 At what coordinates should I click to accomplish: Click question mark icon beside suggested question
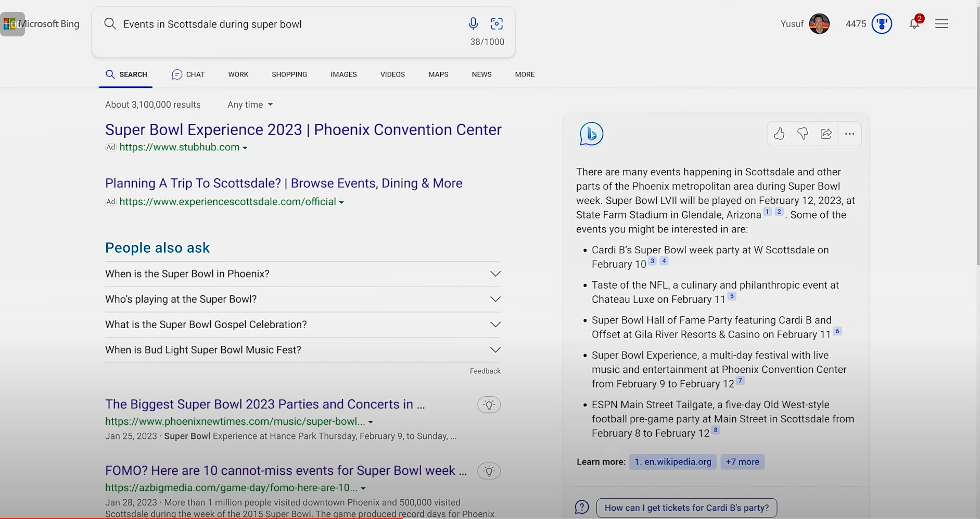[x=582, y=507]
